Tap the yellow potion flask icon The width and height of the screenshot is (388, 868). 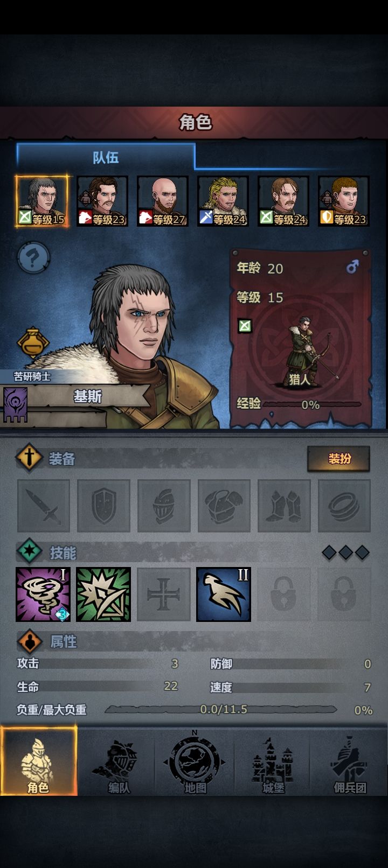point(33,342)
